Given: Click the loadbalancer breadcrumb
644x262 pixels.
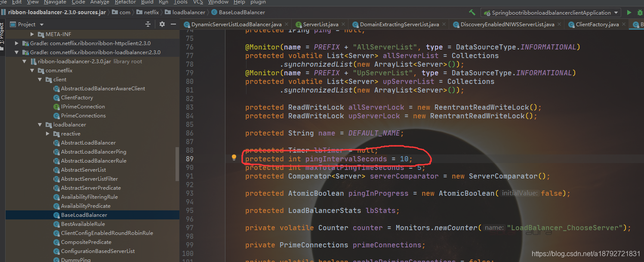Looking at the screenshot, I should pyautogui.click(x=189, y=12).
